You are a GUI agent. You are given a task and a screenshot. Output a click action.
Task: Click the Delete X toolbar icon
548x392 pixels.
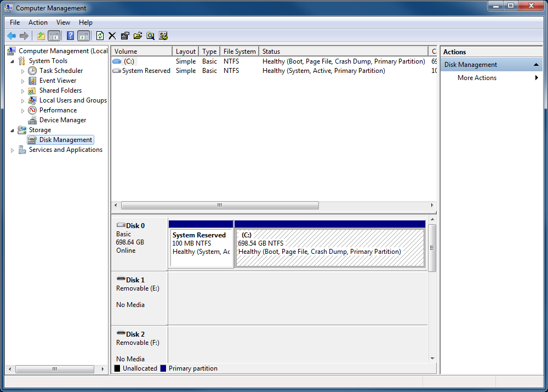[112, 36]
